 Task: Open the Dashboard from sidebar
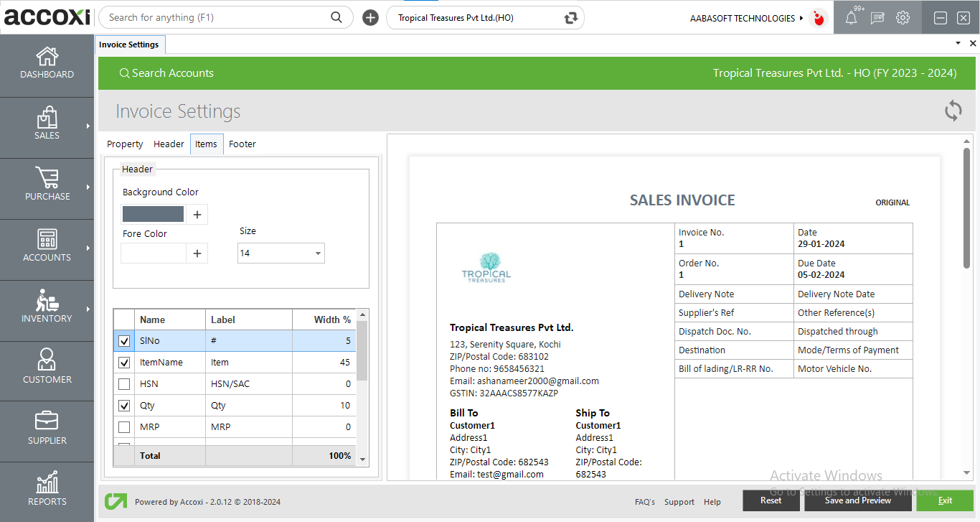coord(47,63)
